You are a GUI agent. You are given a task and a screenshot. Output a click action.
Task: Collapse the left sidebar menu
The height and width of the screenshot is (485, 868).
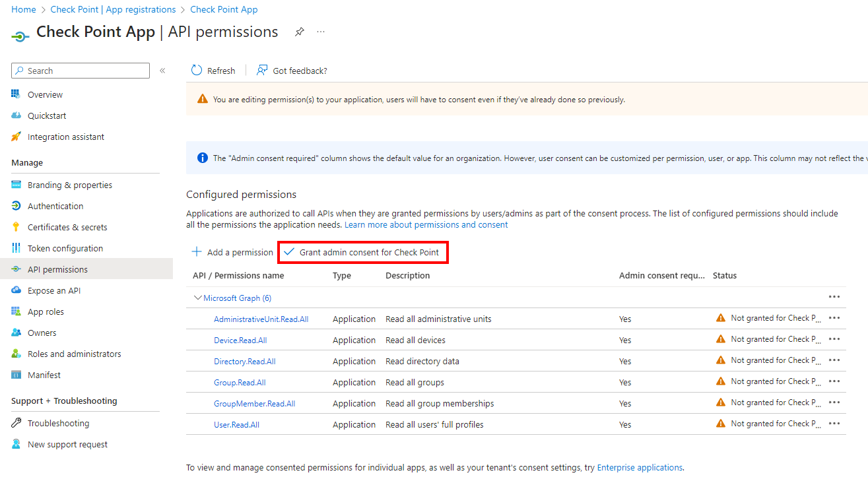162,71
